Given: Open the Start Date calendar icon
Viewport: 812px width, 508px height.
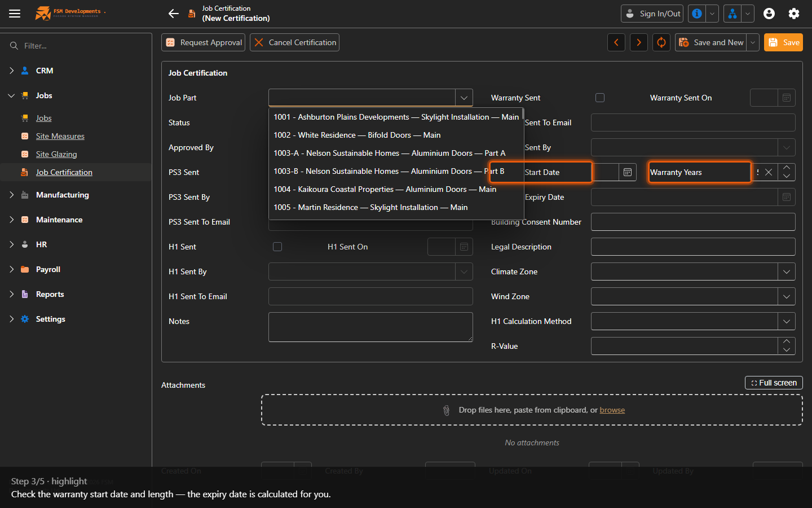Looking at the screenshot, I should [x=628, y=172].
